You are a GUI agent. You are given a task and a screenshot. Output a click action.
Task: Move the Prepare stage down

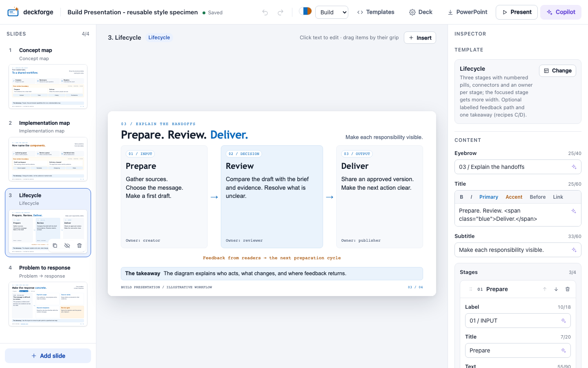click(556, 289)
